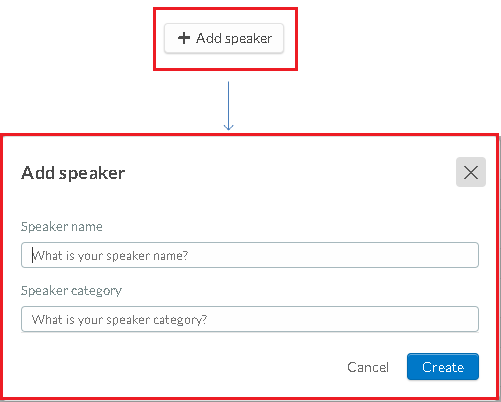501x402 pixels.
Task: Click the blue downward arrow graphic
Action: pos(228,106)
